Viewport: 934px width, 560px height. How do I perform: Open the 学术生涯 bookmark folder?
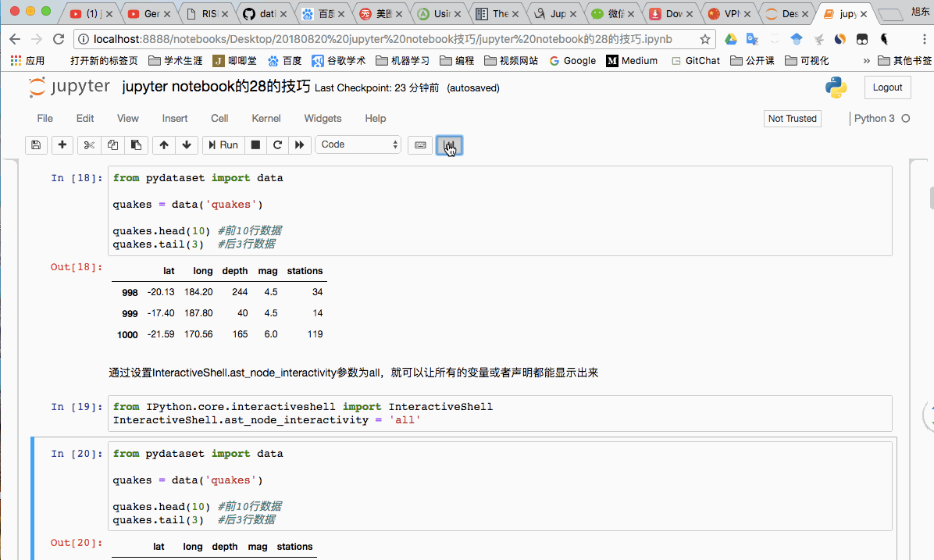[x=175, y=61]
